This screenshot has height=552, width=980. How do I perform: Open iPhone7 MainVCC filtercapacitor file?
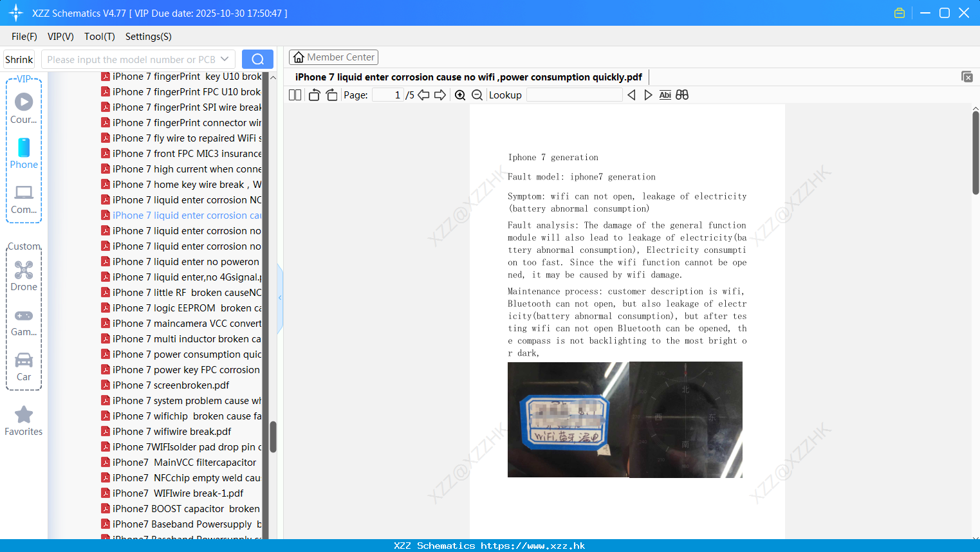[179, 463]
